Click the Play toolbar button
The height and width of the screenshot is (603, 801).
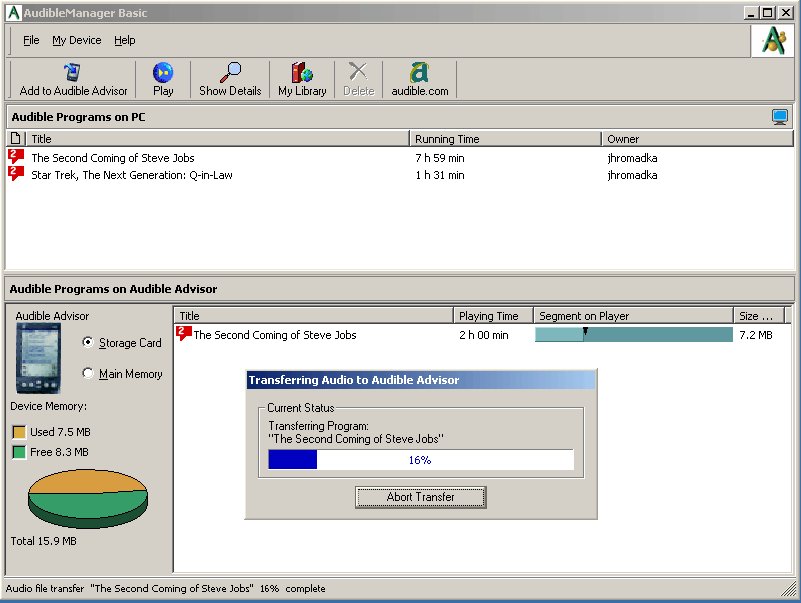coord(163,79)
